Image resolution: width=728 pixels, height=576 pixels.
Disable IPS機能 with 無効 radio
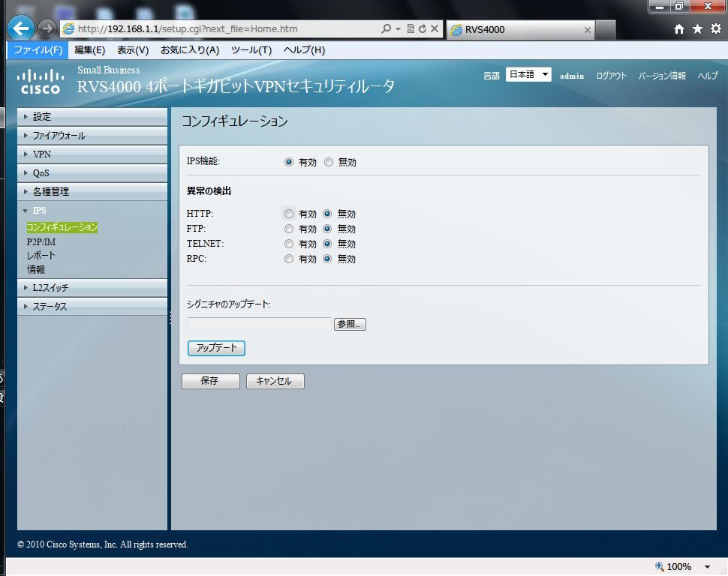click(329, 162)
